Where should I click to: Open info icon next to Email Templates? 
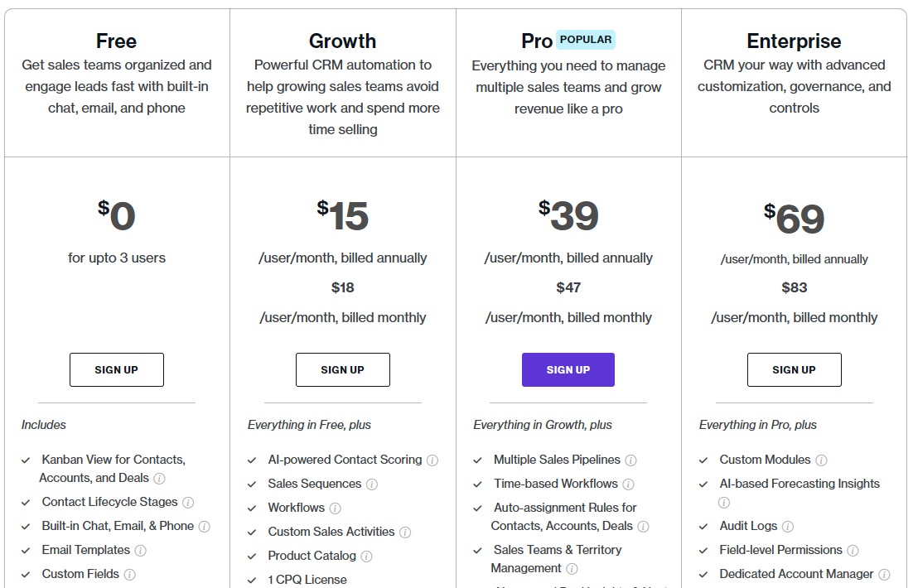tap(140, 551)
